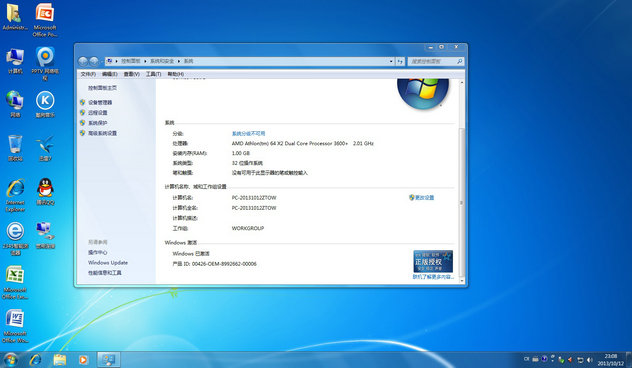632x368 pixels.
Task: Open the 计算机 desktop icon
Action: 15,60
